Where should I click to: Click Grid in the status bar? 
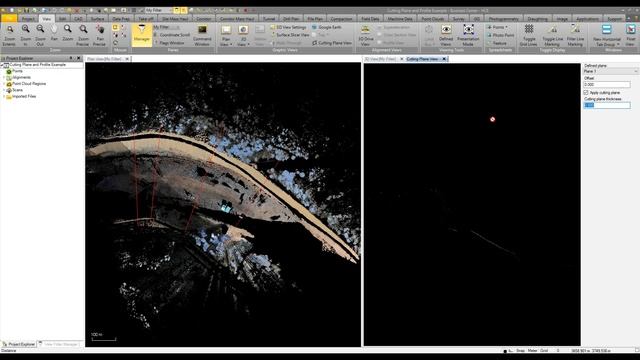coord(544,351)
